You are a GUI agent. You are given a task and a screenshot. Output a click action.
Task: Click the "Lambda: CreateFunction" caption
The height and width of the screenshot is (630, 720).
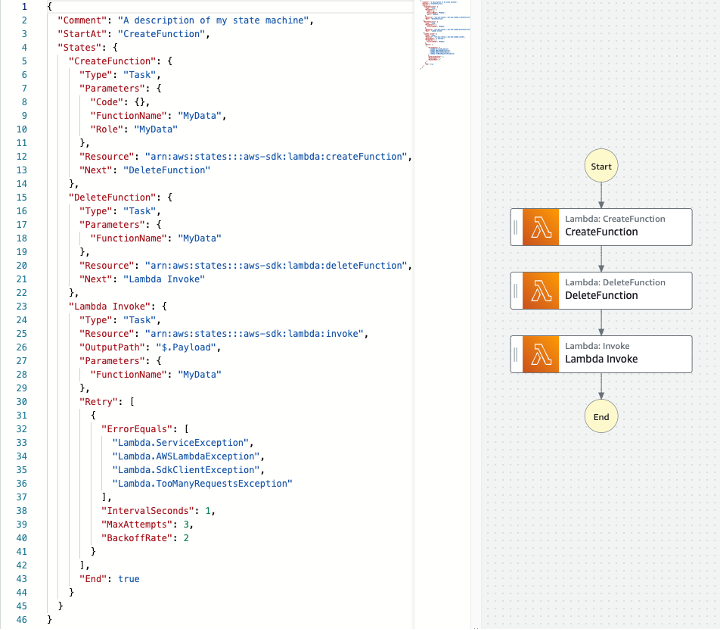click(x=615, y=219)
